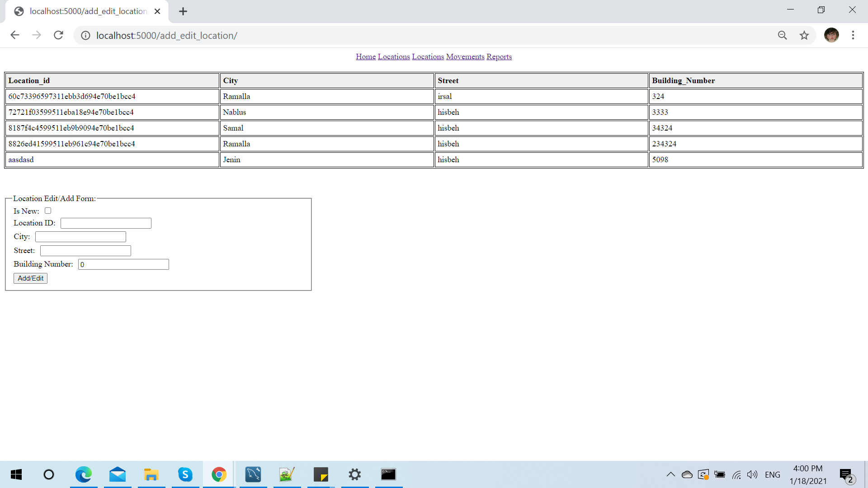The height and width of the screenshot is (488, 868).
Task: Click into the City text field
Action: [80, 237]
